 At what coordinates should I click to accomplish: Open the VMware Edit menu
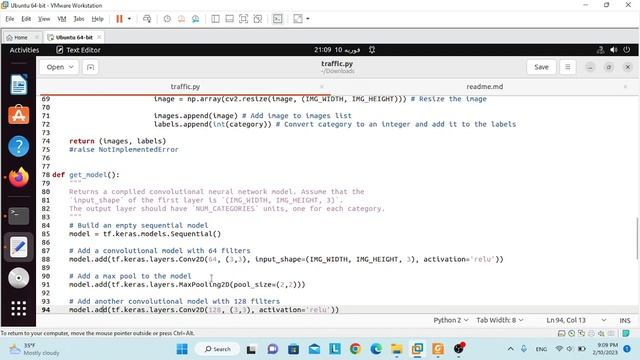pos(26,19)
